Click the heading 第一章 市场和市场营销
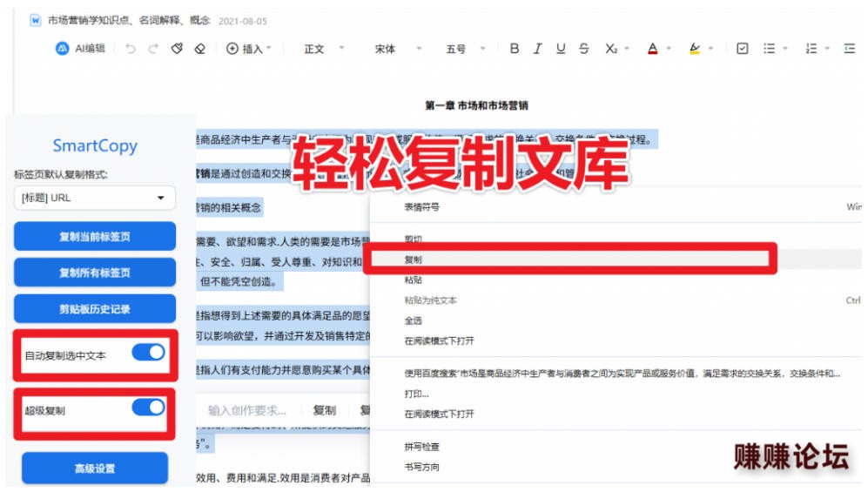This screenshot has width=868, height=492. (476, 105)
